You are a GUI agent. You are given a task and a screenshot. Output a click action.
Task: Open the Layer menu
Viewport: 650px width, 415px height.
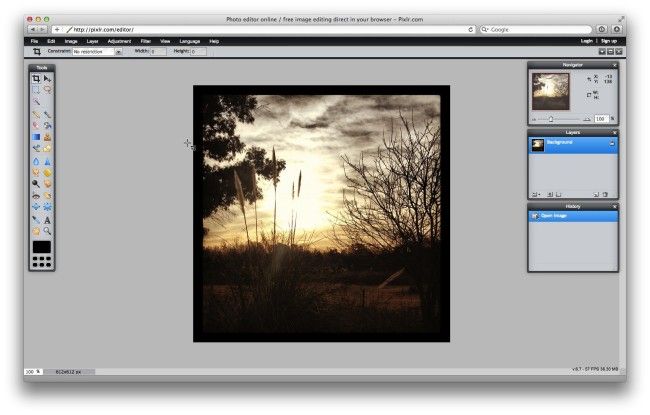coord(92,41)
